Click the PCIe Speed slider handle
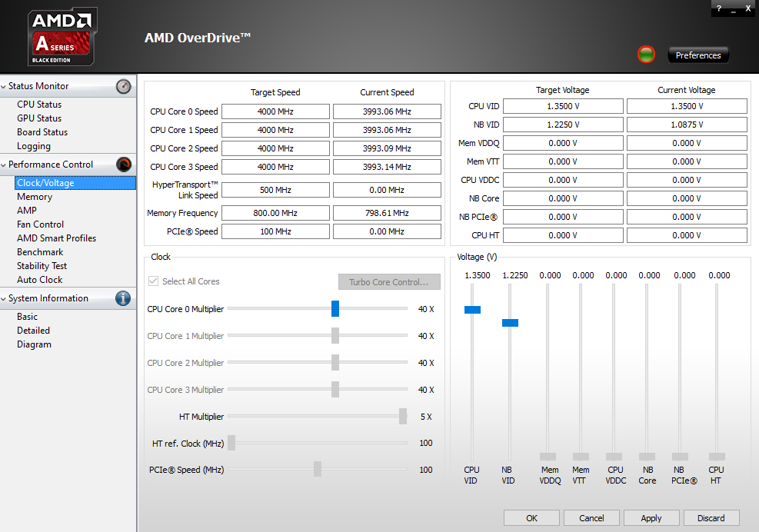This screenshot has height=532, width=759. click(318, 469)
